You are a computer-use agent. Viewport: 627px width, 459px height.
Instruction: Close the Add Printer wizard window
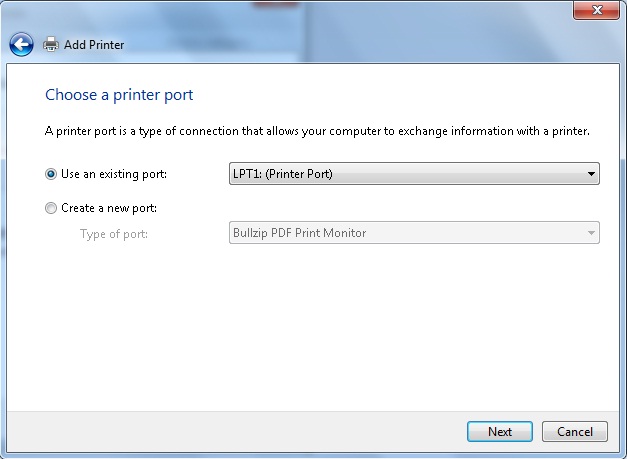pyautogui.click(x=598, y=9)
